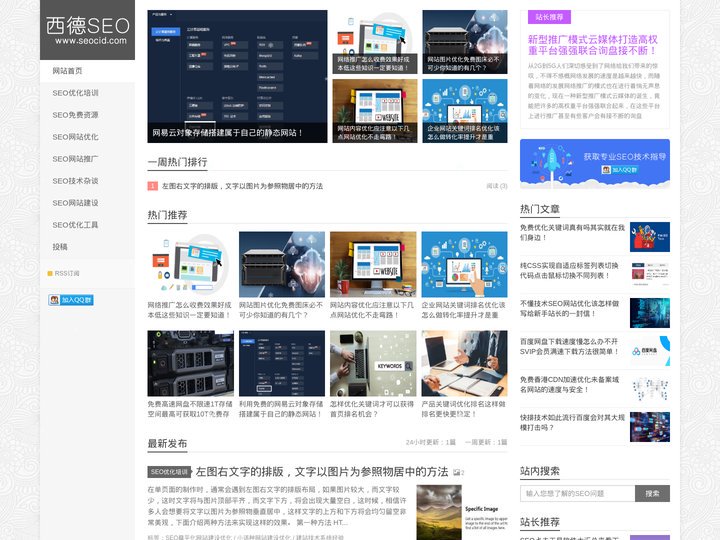The image size is (720, 540).
Task: Open the 网易云对象存储 featured banner
Action: point(237,76)
